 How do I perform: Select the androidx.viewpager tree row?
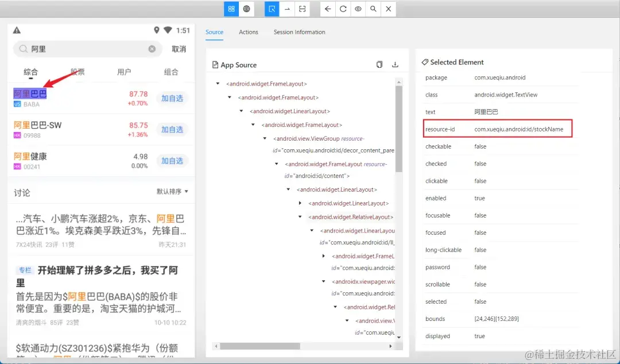(x=363, y=287)
